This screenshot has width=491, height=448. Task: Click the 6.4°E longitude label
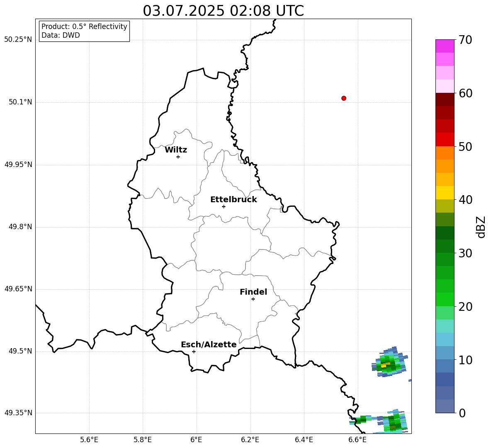tap(304, 440)
